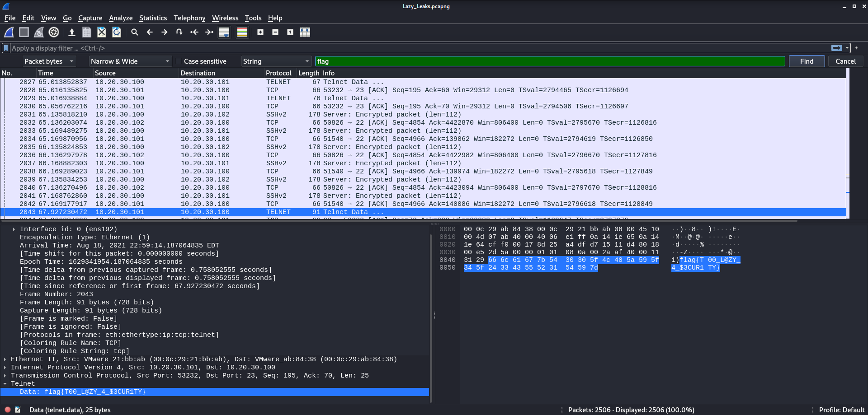Close this capture file
This screenshot has width=868, height=415.
coord(102,32)
